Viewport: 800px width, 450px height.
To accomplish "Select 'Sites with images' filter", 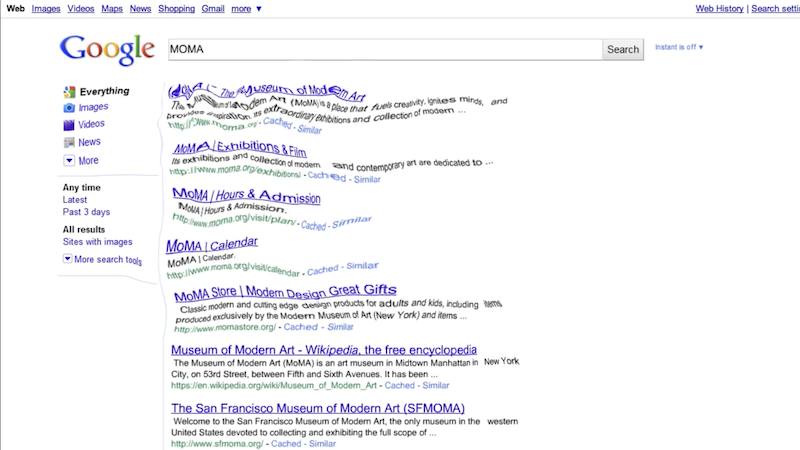I will pyautogui.click(x=97, y=242).
